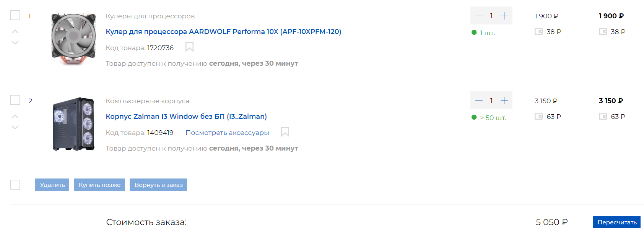Click the Удалить button
The height and width of the screenshot is (232, 644).
click(52, 185)
